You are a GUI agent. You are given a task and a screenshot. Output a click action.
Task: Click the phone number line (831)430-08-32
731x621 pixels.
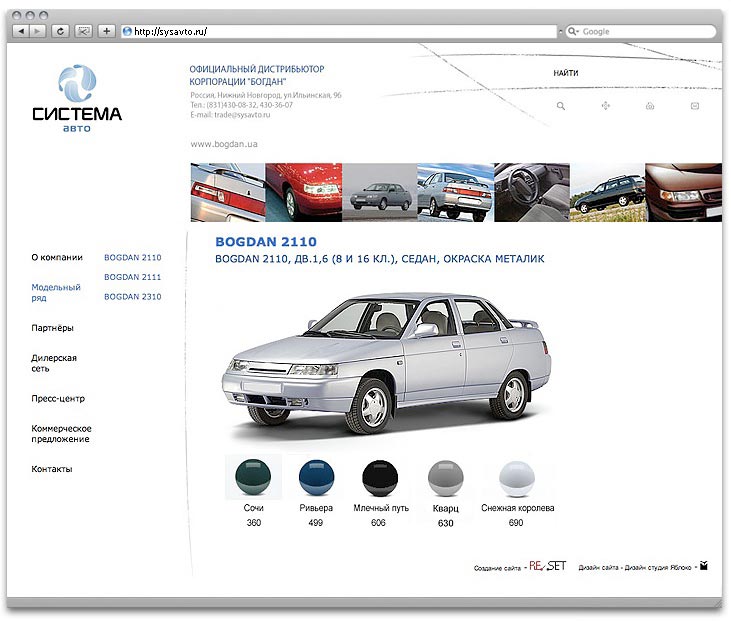(241, 105)
